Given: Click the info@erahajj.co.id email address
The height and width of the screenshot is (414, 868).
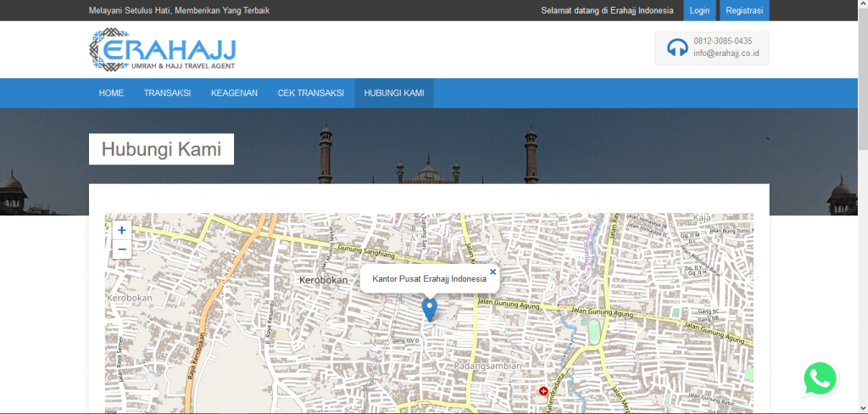Looking at the screenshot, I should tap(726, 53).
